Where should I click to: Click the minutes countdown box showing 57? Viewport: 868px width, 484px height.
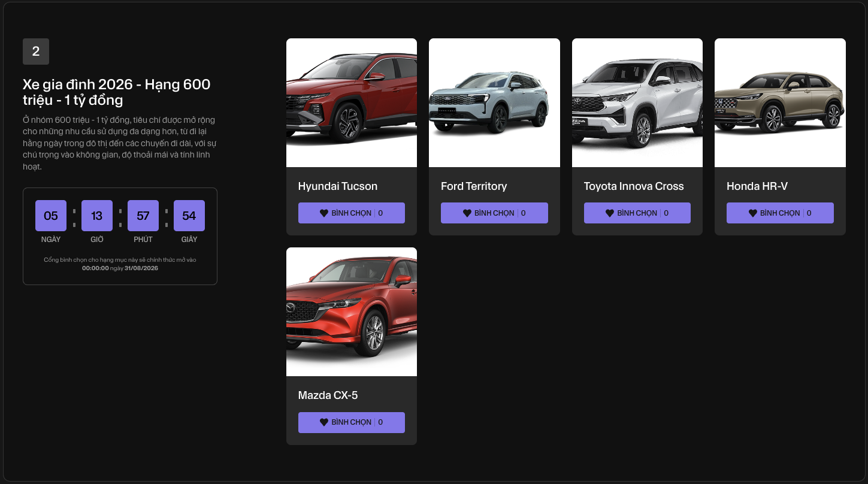point(143,216)
